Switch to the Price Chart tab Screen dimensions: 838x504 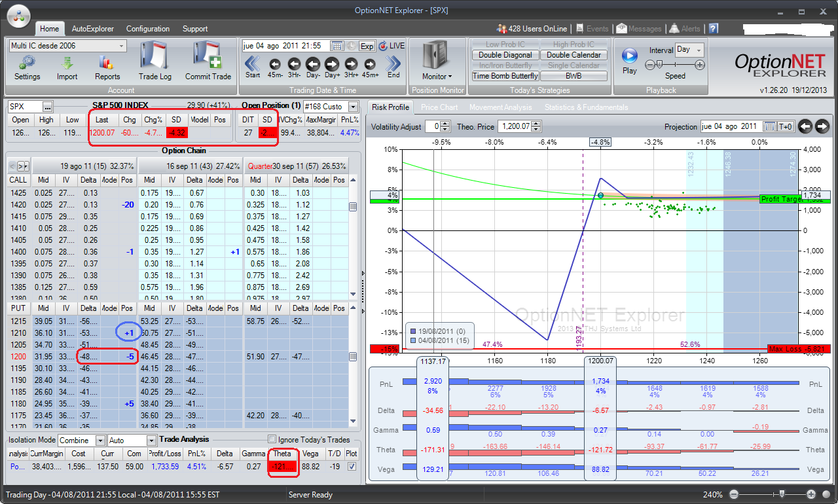tap(439, 107)
